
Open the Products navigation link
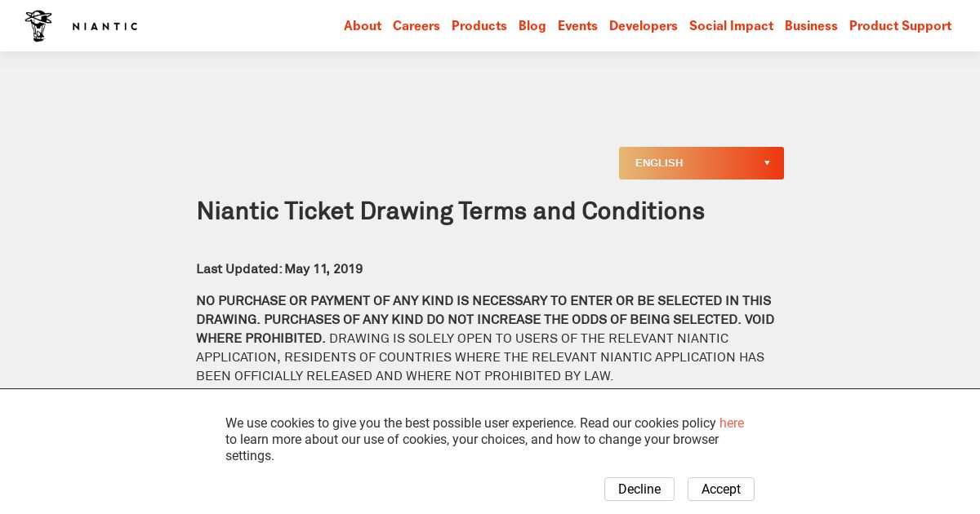point(479,26)
